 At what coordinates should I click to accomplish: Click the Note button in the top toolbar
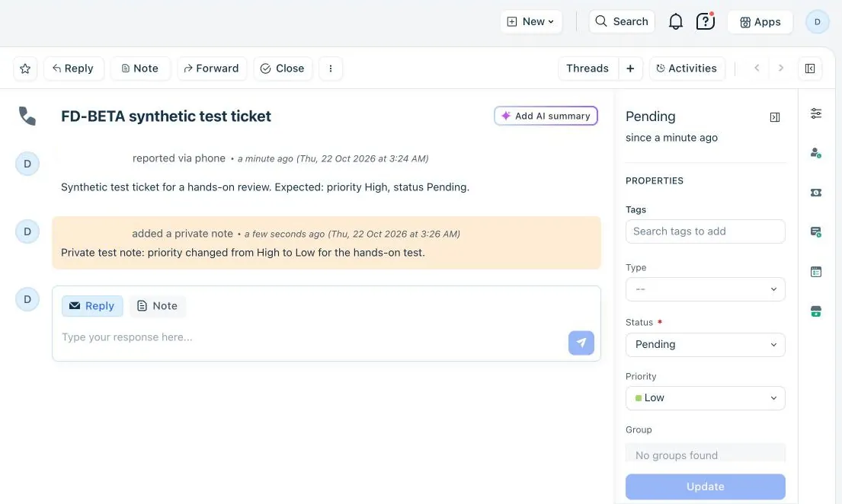click(x=140, y=69)
